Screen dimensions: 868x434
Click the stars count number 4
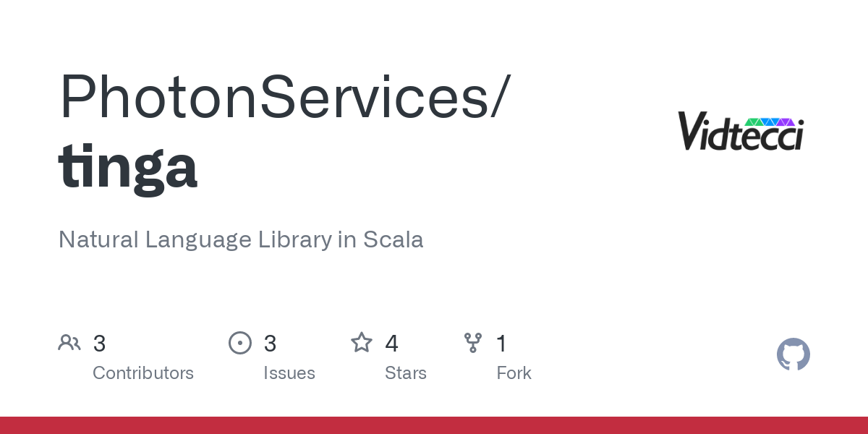tap(392, 344)
